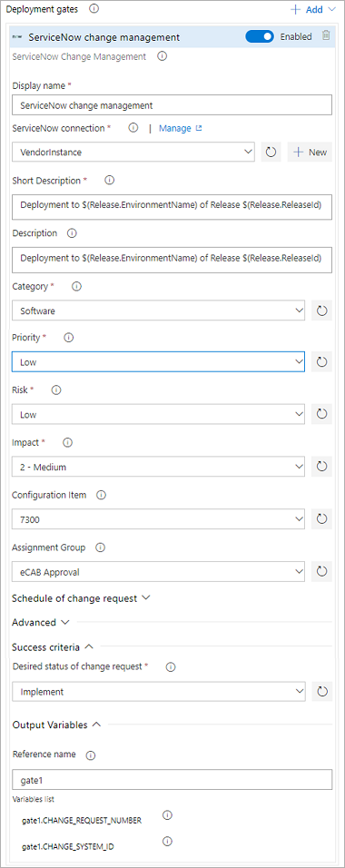Image resolution: width=345 pixels, height=868 pixels.
Task: Refresh the Configuration Item options
Action: pos(321,519)
